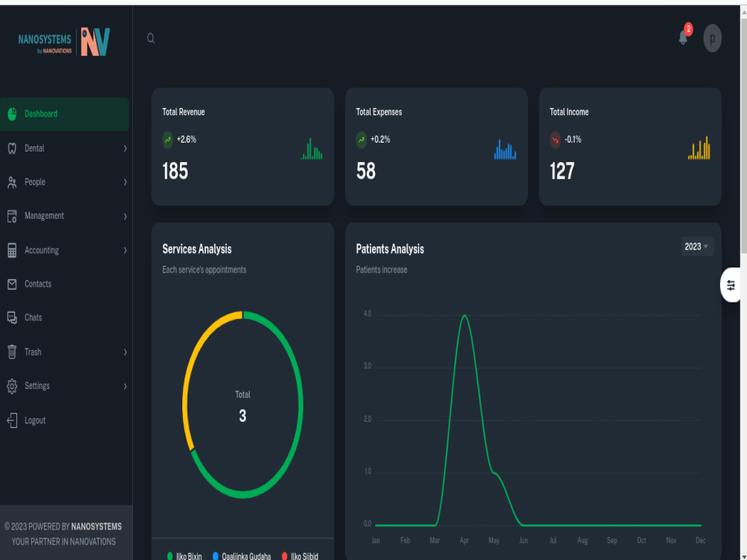747x560 pixels.
Task: Expand the Trash menu chevron
Action: [125, 352]
